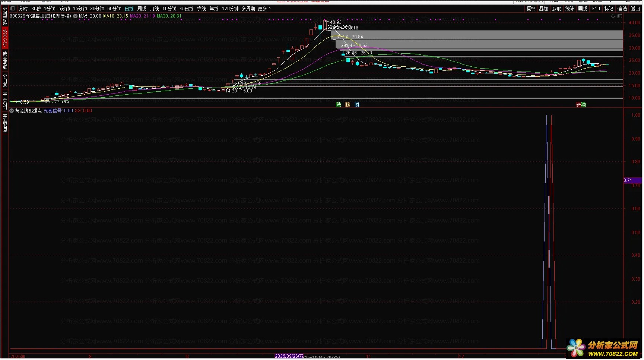Click the diamond icon at chart top-right

[613, 16]
